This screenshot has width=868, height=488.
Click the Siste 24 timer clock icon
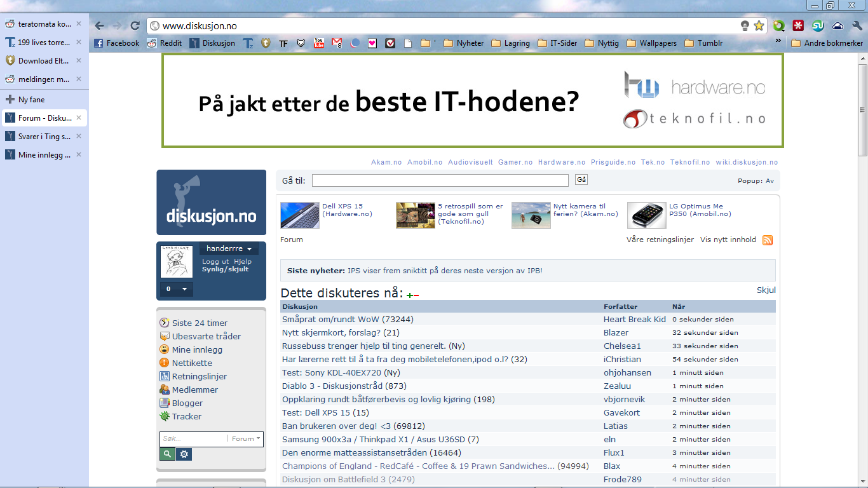(165, 323)
